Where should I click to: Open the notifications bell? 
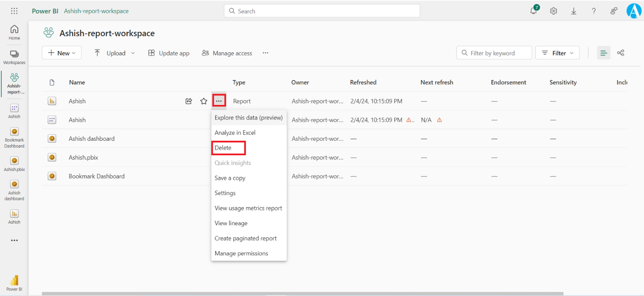click(534, 11)
